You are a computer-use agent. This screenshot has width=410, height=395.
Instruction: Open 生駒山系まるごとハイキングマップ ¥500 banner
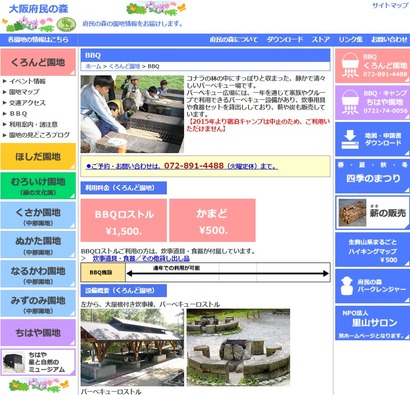(x=372, y=250)
